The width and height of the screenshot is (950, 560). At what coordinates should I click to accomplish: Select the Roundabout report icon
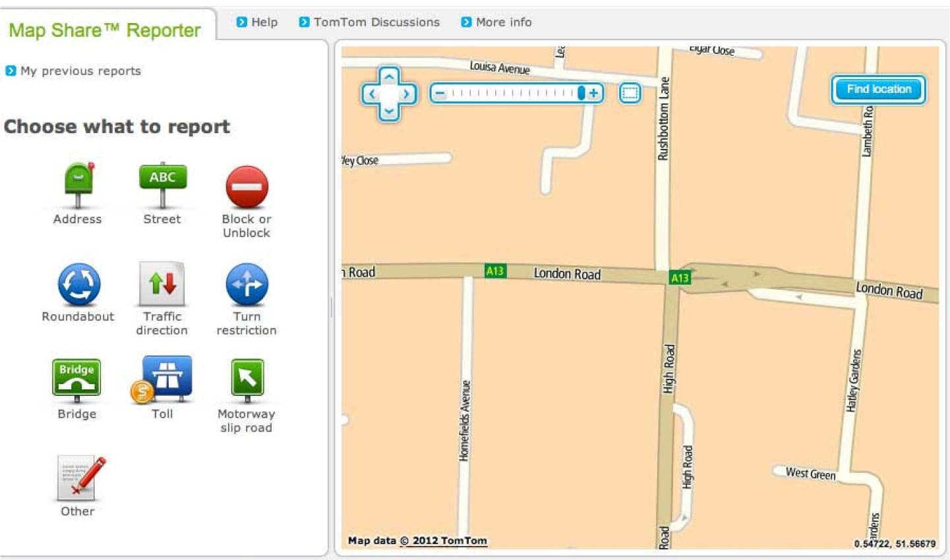point(78,285)
